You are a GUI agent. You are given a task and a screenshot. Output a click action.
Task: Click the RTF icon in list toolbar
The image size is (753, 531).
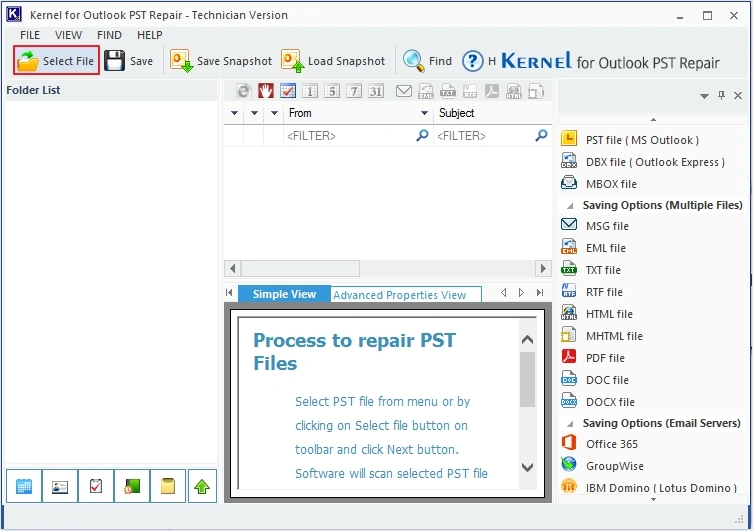pyautogui.click(x=470, y=91)
